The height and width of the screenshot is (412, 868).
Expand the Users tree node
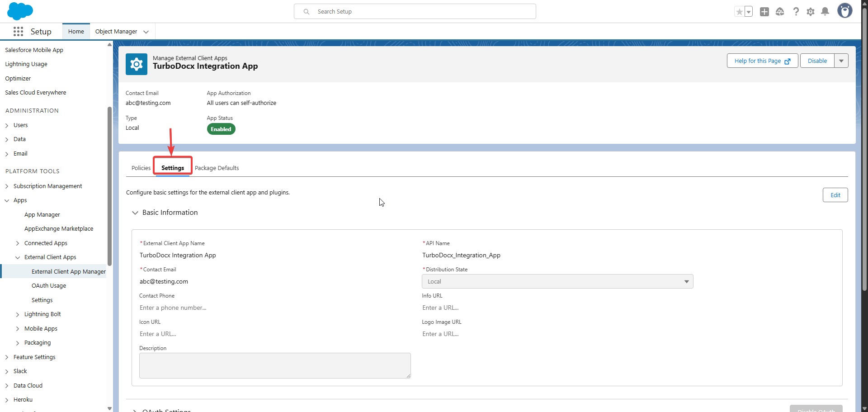point(7,125)
